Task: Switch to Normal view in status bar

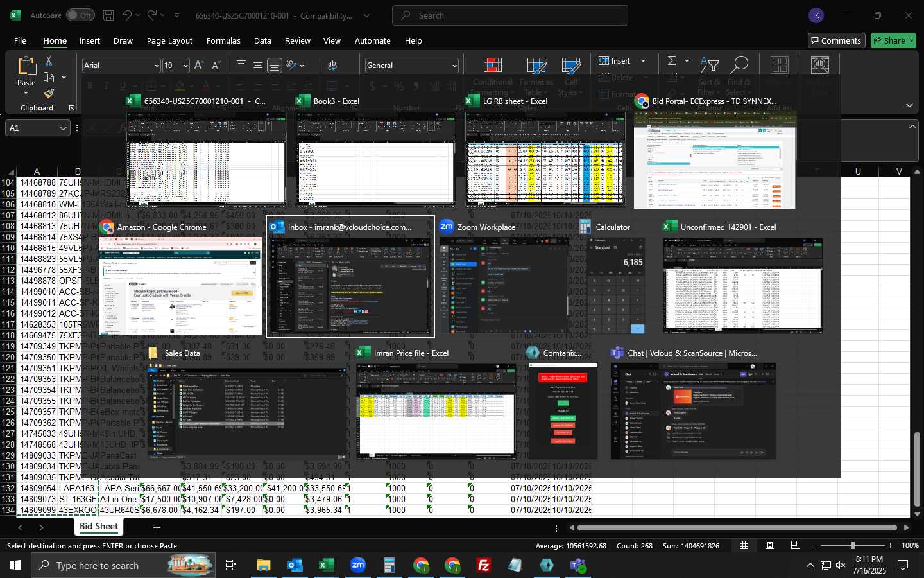Action: 744,545
